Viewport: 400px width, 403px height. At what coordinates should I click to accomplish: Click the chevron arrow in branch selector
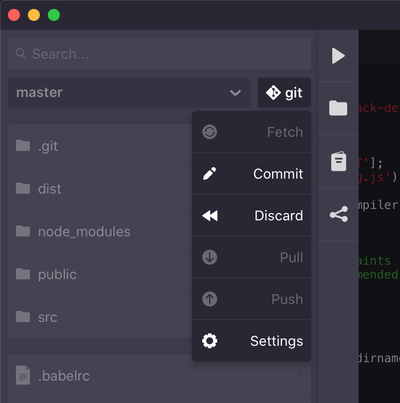(235, 93)
